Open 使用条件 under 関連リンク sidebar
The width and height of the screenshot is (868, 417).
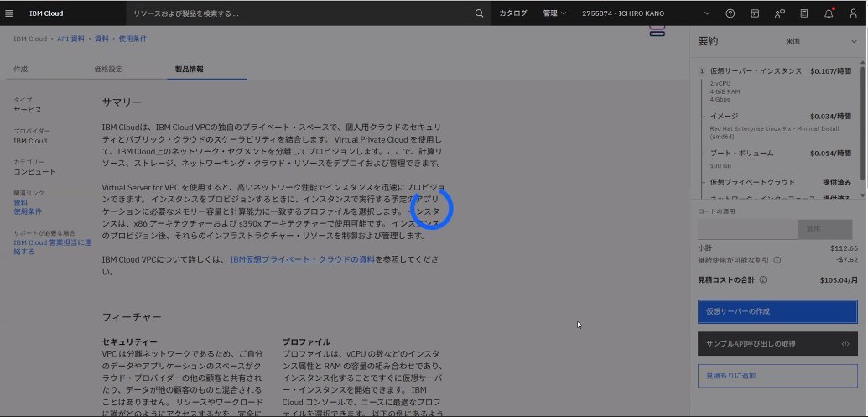28,211
